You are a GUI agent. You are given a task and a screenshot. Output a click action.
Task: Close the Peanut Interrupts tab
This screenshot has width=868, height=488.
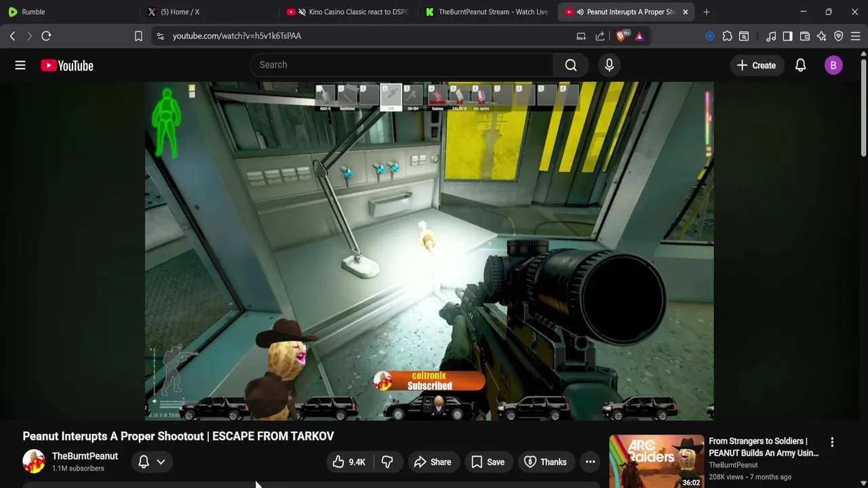tap(685, 12)
